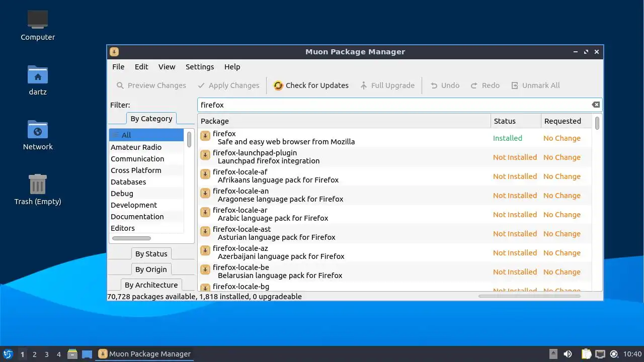Viewport: 644px width, 362px height.
Task: Open the dartz home folder icon
Action: tap(38, 80)
